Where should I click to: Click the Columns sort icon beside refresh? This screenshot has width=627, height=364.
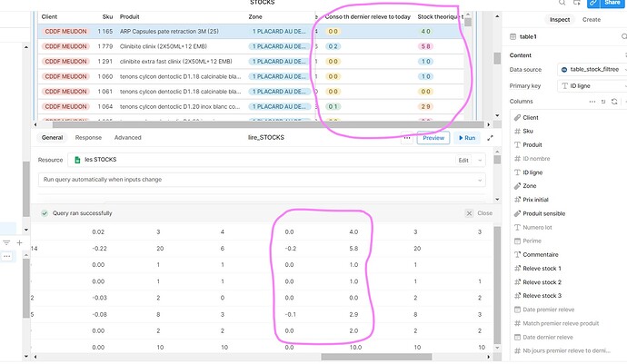click(x=603, y=102)
